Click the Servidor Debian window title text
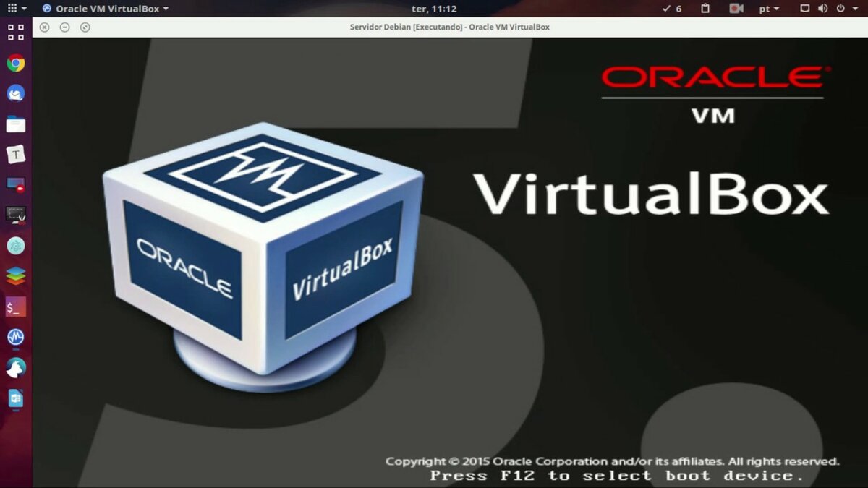The width and height of the screenshot is (868, 488). [449, 27]
